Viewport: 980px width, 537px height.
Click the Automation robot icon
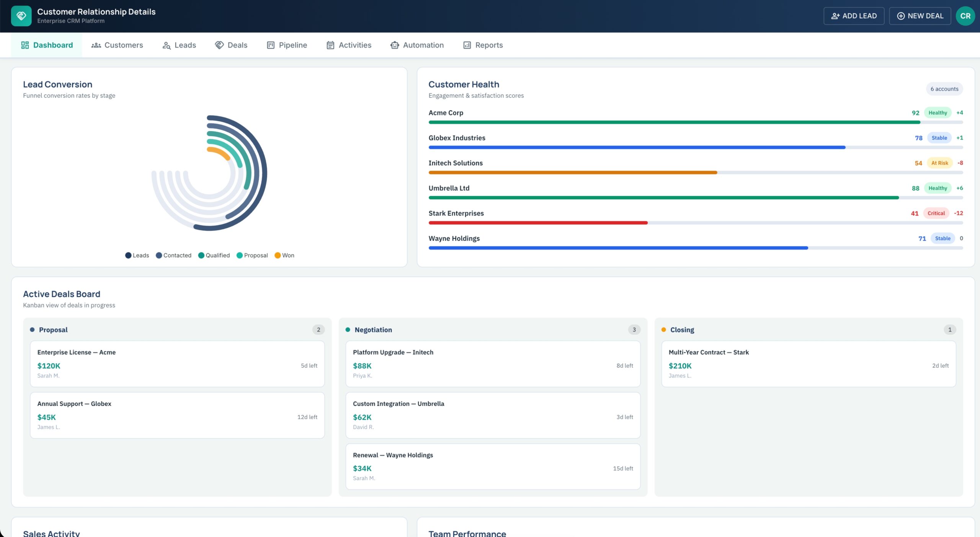coord(395,45)
